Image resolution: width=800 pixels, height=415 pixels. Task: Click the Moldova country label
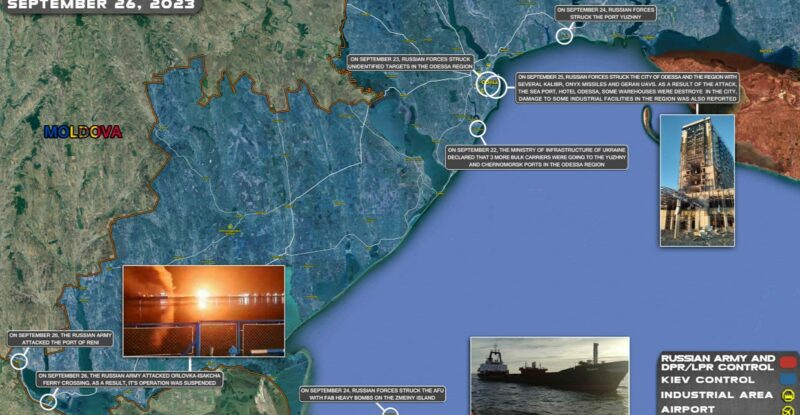pyautogui.click(x=83, y=132)
